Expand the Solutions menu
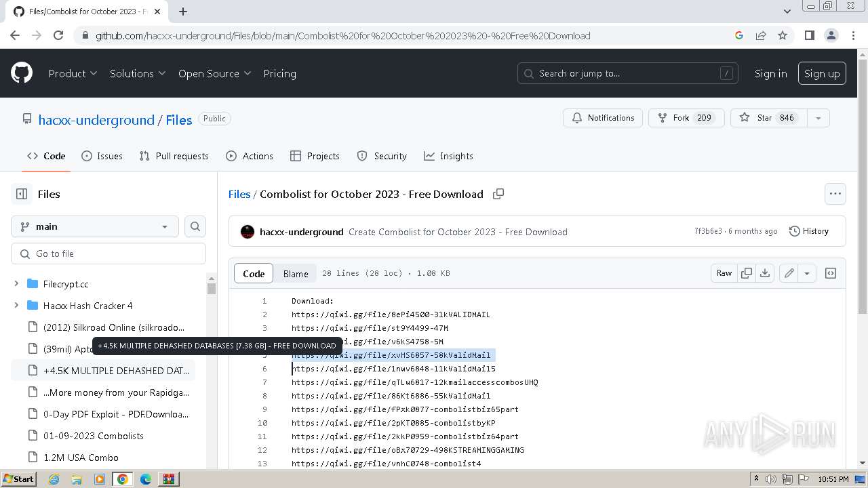 (x=138, y=73)
